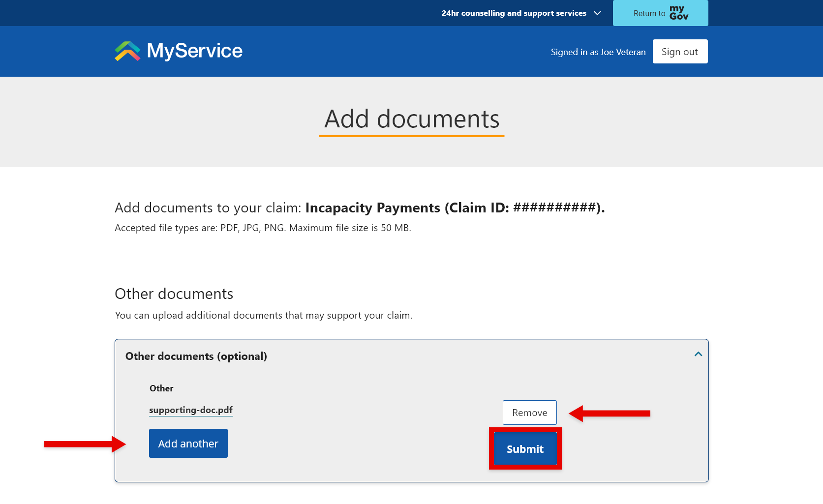Viewport: 823px width, 504px height.
Task: Select Sign out
Action: [680, 51]
